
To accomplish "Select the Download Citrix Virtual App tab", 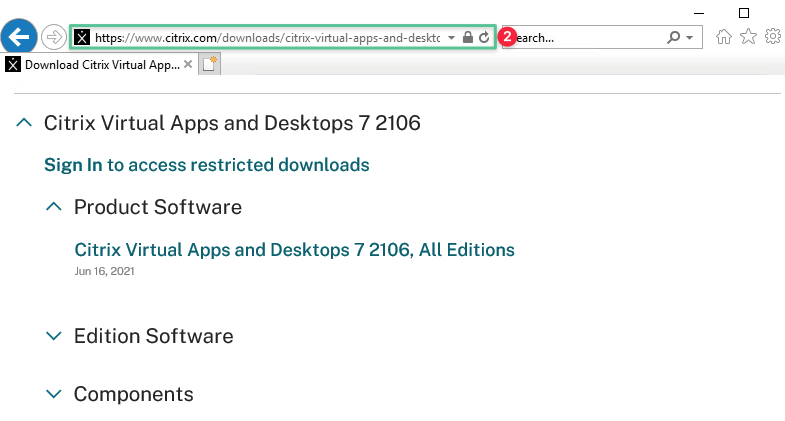I will pyautogui.click(x=99, y=65).
